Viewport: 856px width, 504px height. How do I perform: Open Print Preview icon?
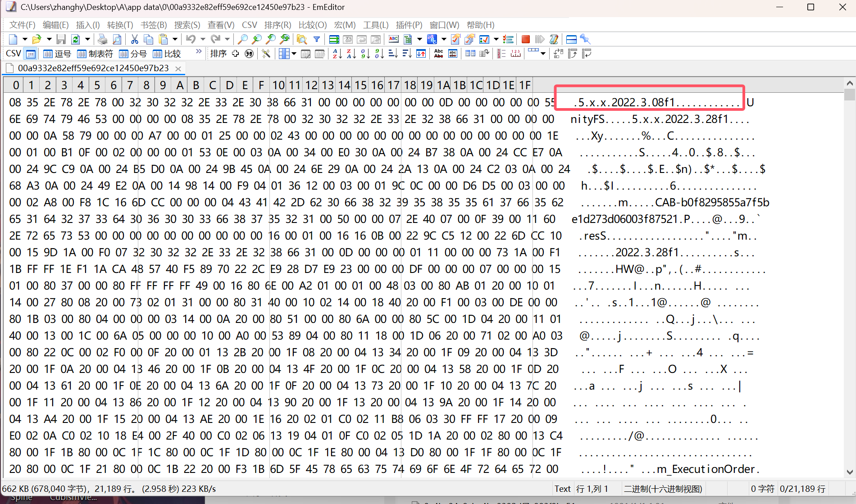pos(117,39)
